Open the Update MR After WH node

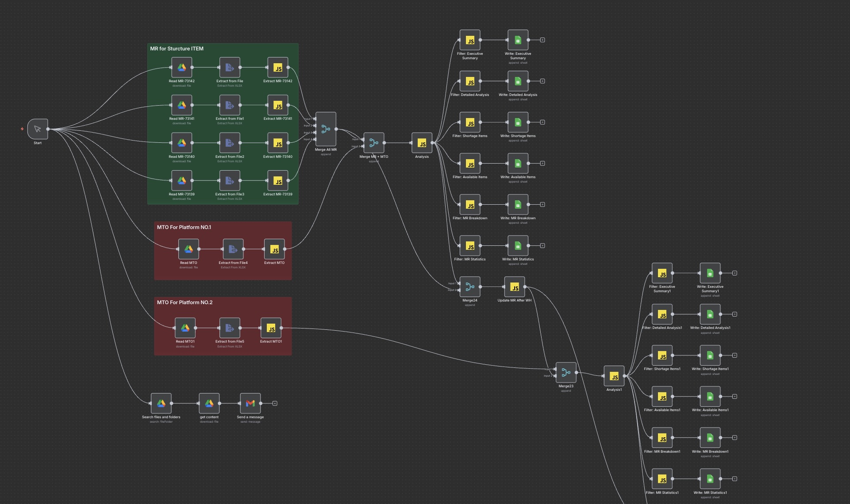[x=514, y=287]
